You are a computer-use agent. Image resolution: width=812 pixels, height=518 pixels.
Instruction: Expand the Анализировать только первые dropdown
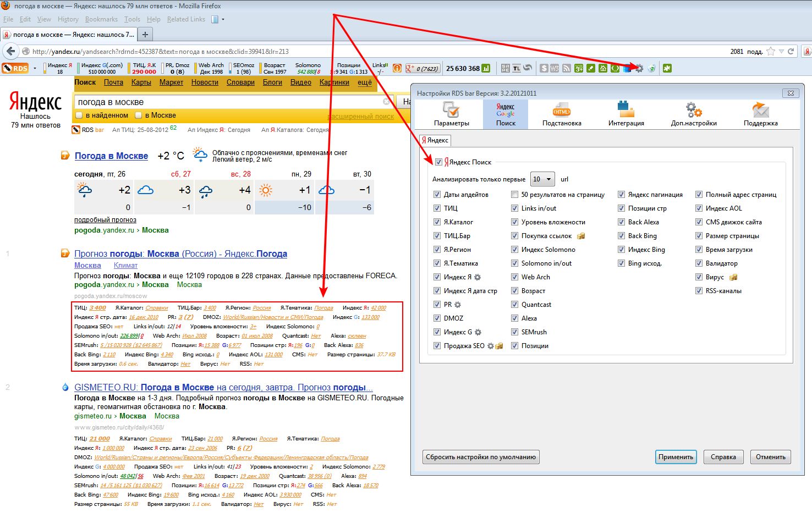[x=542, y=179]
